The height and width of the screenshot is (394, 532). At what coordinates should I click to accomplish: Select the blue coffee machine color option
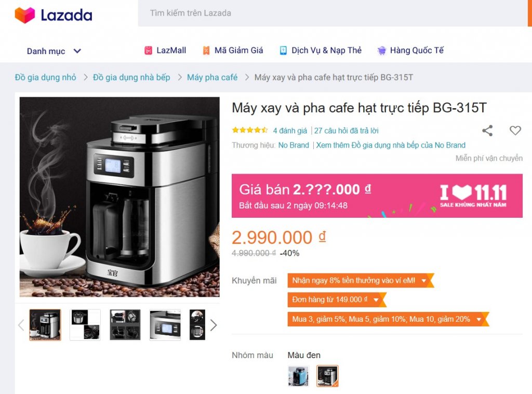tap(299, 376)
